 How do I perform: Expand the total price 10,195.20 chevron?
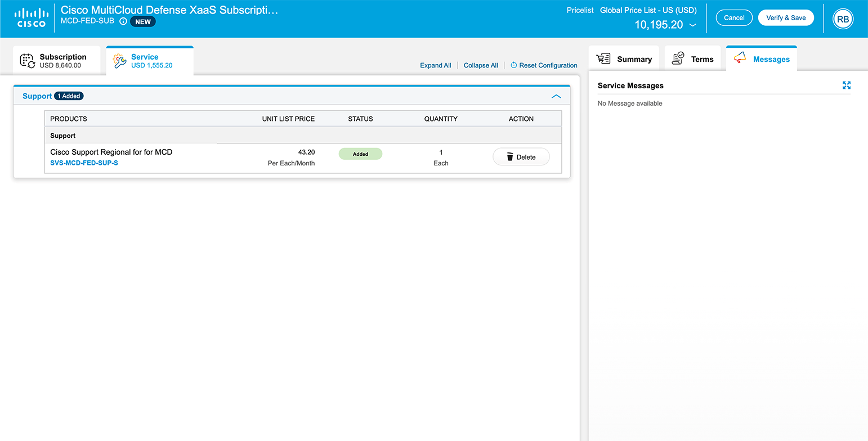(693, 25)
